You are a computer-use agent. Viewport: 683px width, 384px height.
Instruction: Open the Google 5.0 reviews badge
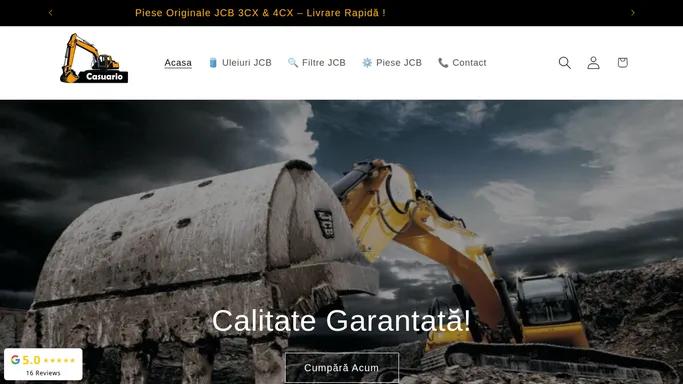click(43, 364)
